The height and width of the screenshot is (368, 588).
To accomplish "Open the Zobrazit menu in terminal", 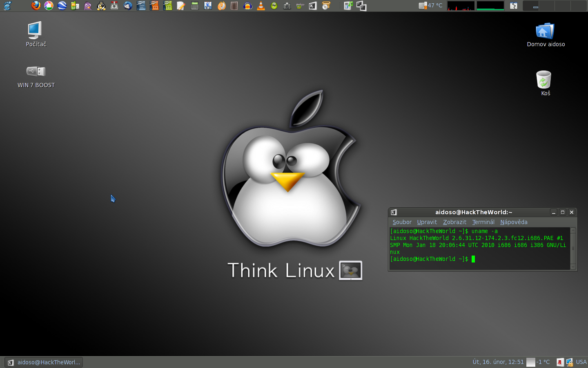I will (454, 222).
